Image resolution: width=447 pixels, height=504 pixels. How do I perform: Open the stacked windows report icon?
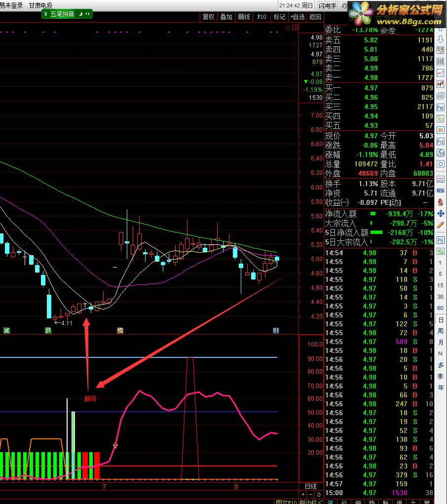(x=440, y=96)
